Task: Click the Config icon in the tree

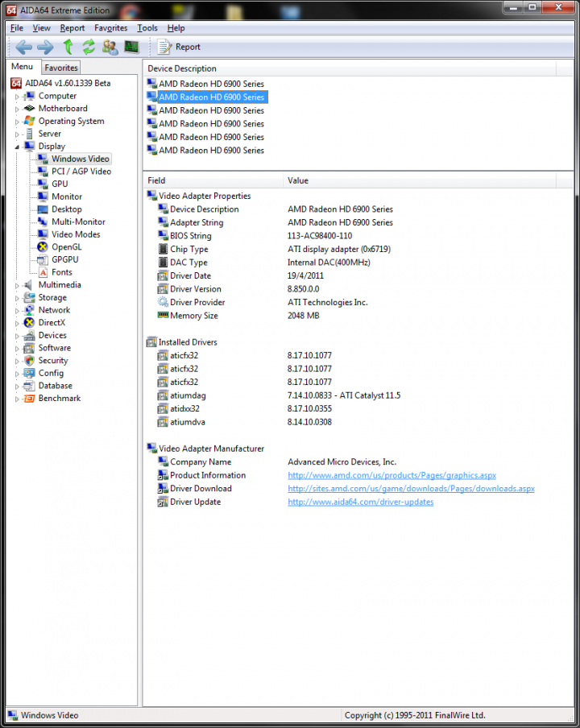Action: pos(29,373)
